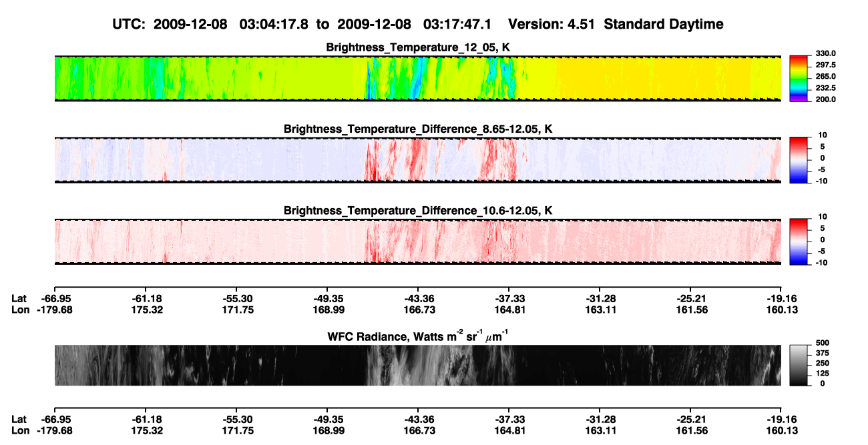The image size is (868, 445).
Task: Click the 'Lon' label on the axis above WFC title
Action: pos(20,310)
